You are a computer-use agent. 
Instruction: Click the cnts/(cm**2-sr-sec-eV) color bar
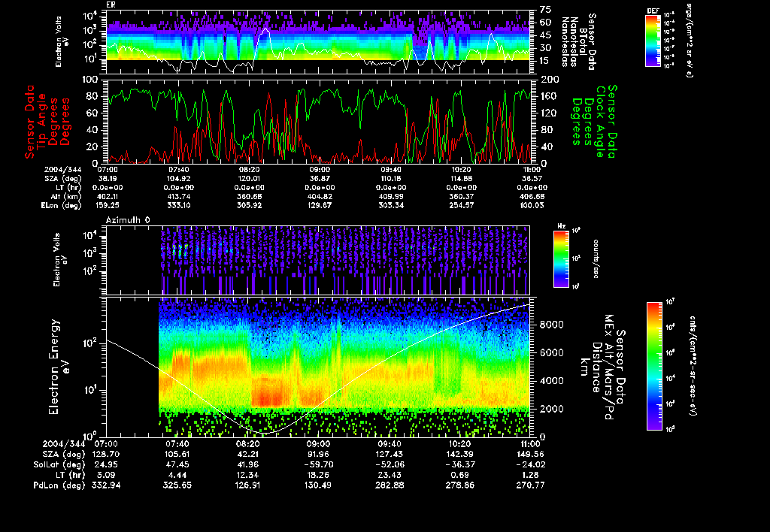(654, 366)
